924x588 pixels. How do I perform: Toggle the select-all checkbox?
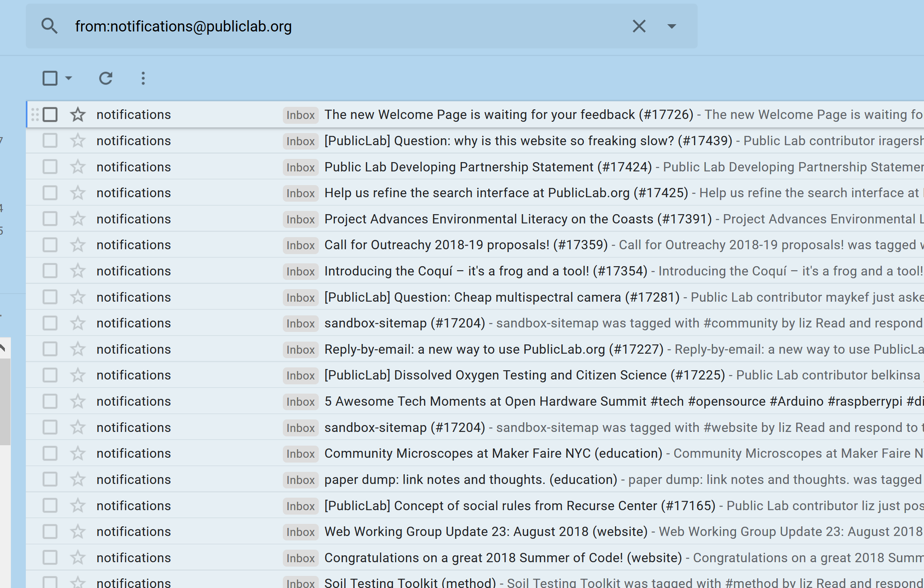pyautogui.click(x=50, y=78)
